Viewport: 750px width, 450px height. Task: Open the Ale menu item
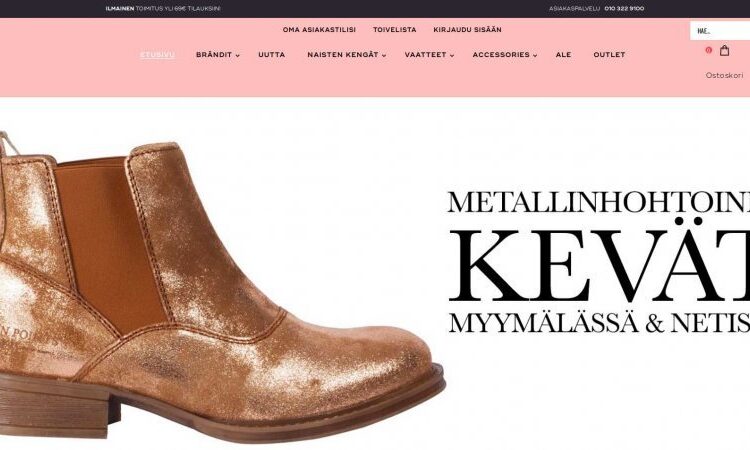click(563, 55)
